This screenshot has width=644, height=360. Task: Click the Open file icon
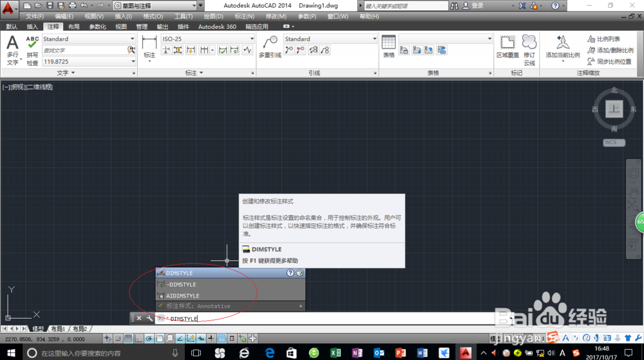(38, 5)
